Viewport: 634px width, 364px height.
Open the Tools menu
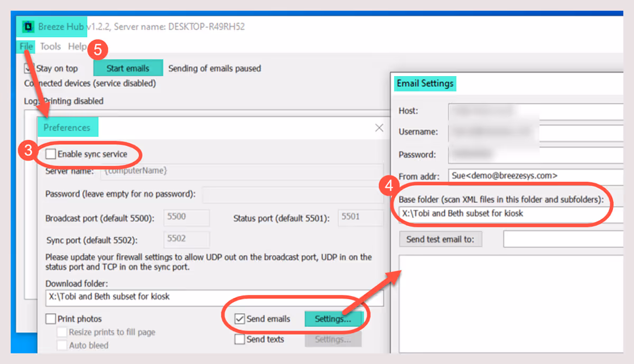pyautogui.click(x=50, y=46)
